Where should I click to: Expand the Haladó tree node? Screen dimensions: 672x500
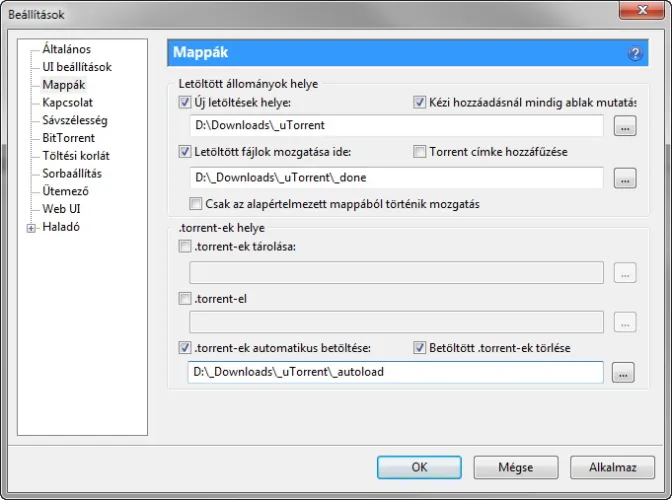click(32, 227)
